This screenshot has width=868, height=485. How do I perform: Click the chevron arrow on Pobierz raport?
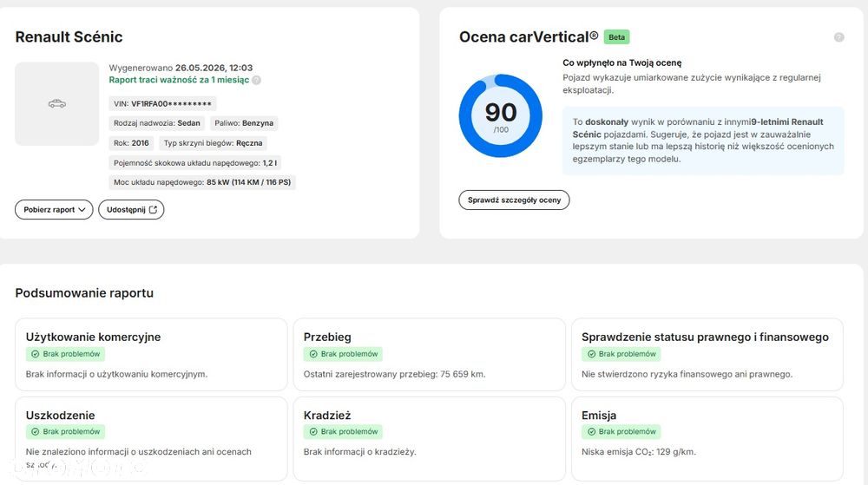click(x=82, y=210)
